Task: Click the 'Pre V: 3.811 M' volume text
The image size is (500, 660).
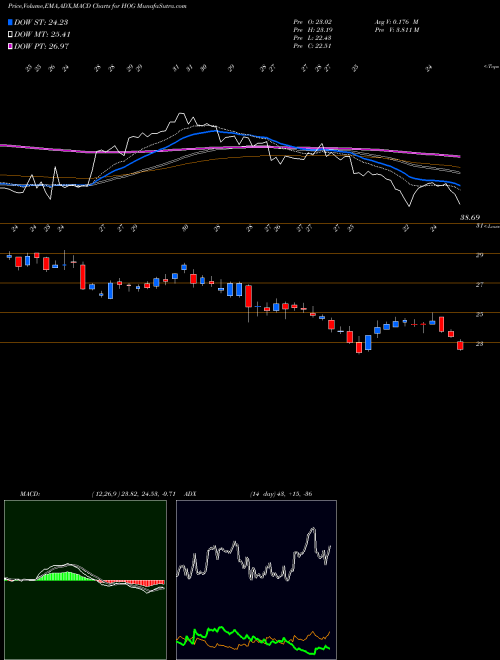Action: 396,30
